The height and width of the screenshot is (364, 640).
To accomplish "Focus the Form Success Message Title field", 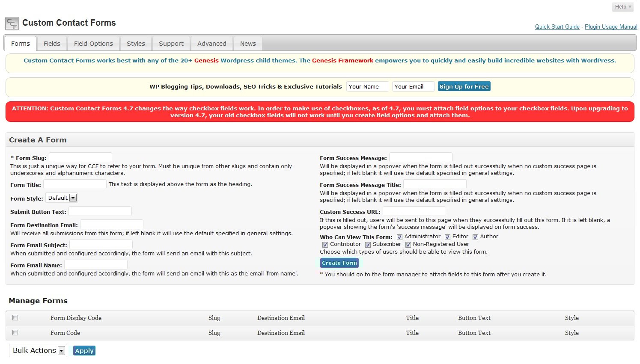I will tap(435, 184).
